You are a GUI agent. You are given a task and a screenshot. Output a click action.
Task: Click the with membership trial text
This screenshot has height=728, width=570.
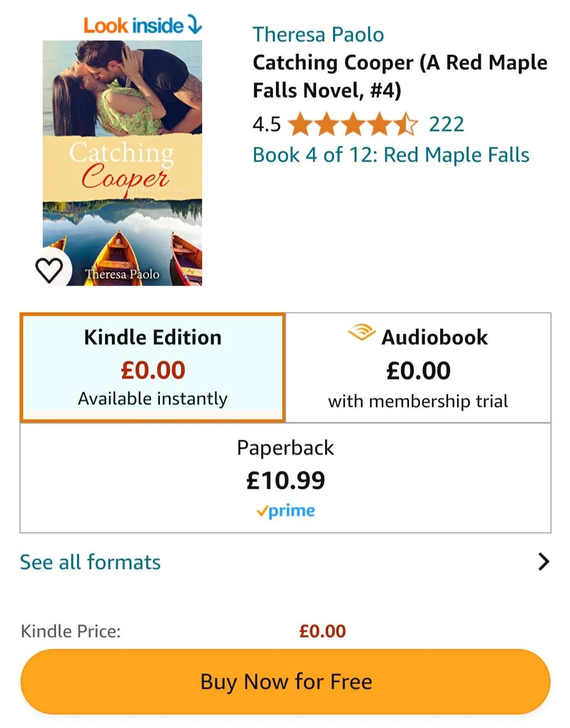(418, 401)
